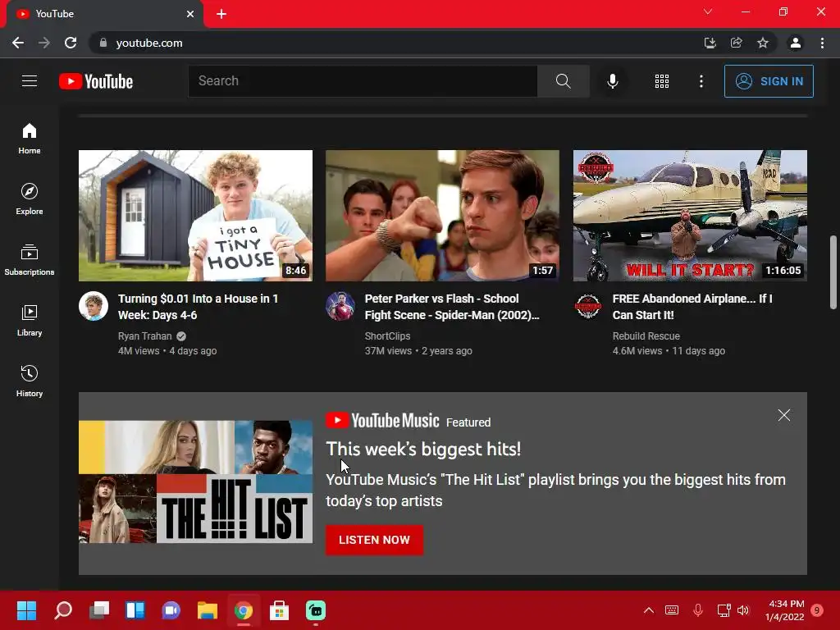Image resolution: width=840 pixels, height=630 pixels.
Task: Open the Windows Start menu
Action: tap(26, 610)
